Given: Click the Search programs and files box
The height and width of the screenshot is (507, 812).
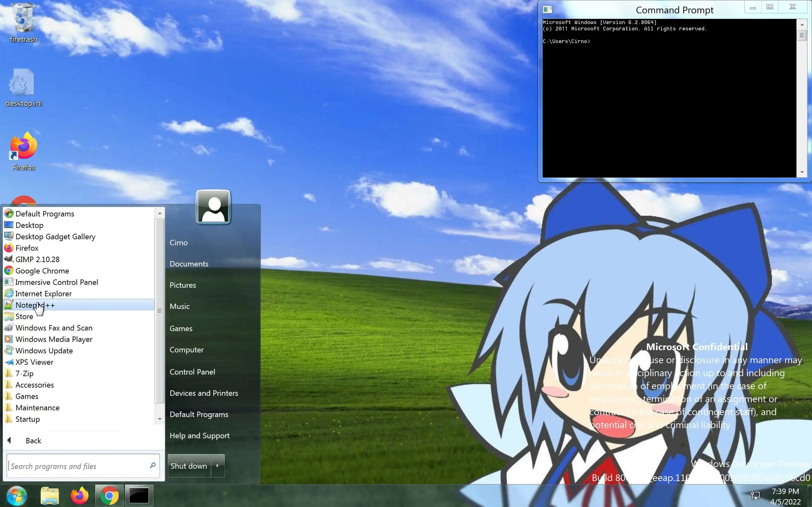Looking at the screenshot, I should 77,466.
